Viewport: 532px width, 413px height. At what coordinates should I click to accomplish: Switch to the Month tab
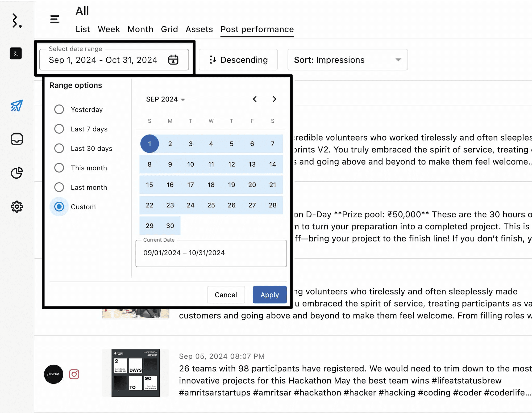[140, 29]
